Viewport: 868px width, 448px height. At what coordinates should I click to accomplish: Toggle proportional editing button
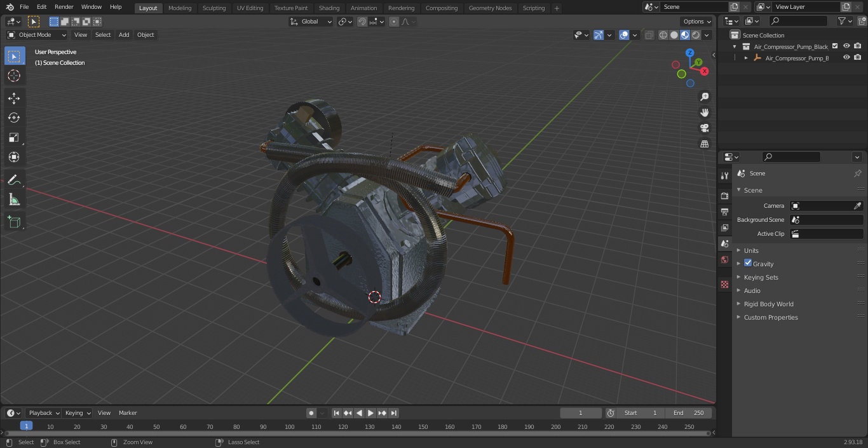pos(394,22)
